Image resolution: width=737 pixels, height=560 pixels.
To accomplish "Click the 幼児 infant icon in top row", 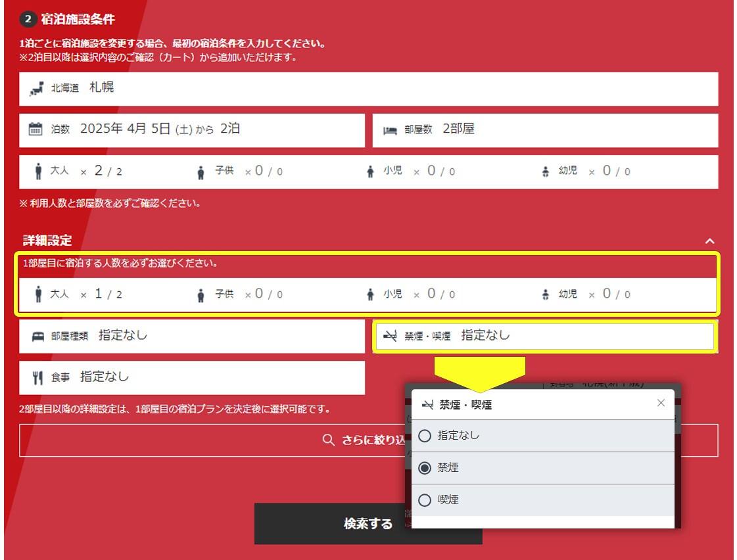I will coord(545,172).
